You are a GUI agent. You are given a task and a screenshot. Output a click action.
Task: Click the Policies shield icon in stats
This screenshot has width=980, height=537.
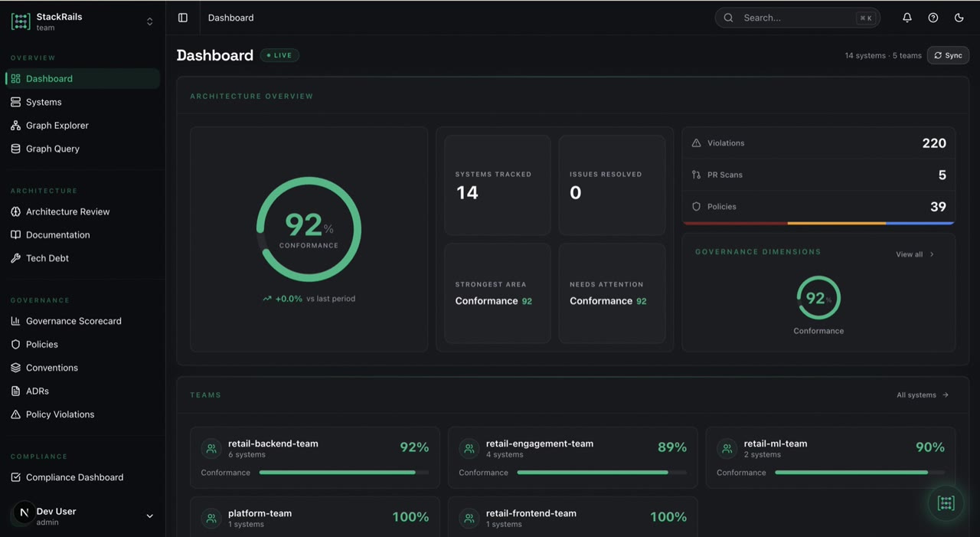tap(696, 207)
